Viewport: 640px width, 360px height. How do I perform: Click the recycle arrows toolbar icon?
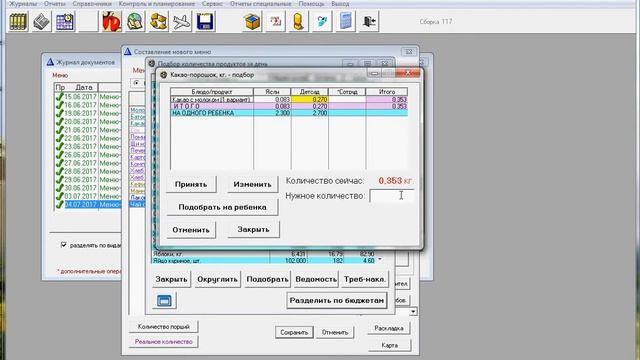pyautogui.click(x=158, y=21)
